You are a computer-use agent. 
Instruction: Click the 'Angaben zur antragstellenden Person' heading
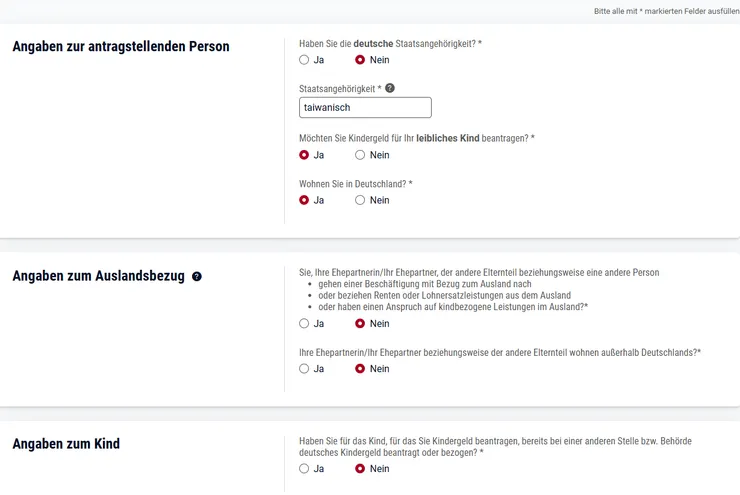pos(121,47)
